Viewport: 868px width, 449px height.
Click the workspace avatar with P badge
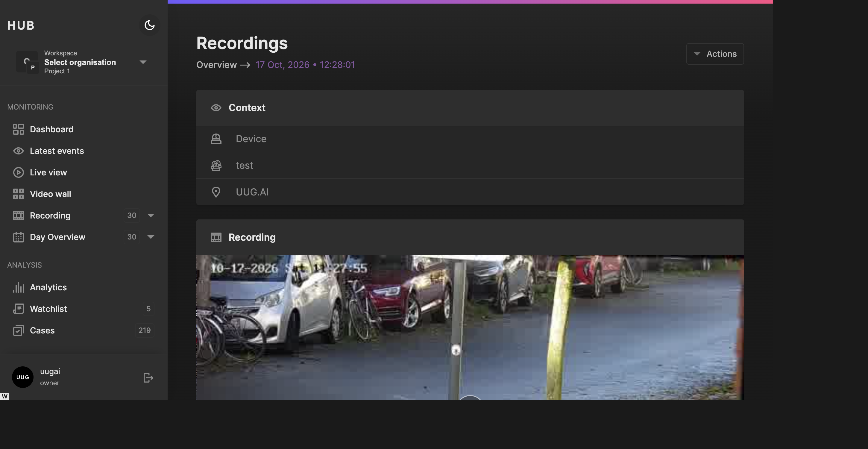[27, 62]
